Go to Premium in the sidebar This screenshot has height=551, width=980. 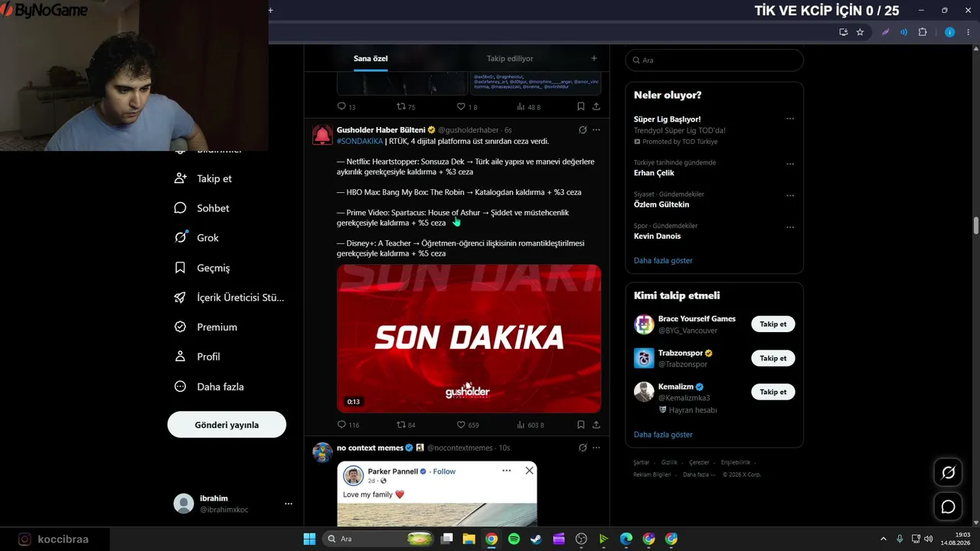pos(206,327)
